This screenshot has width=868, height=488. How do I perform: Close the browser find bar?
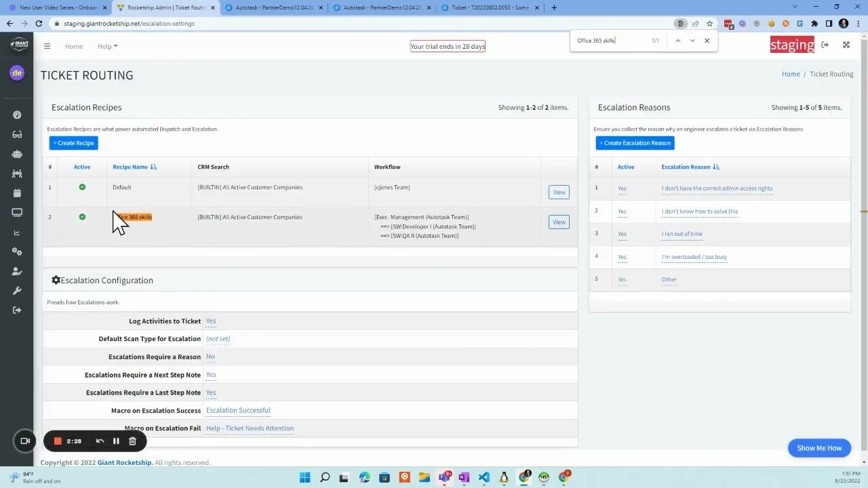[x=707, y=41]
